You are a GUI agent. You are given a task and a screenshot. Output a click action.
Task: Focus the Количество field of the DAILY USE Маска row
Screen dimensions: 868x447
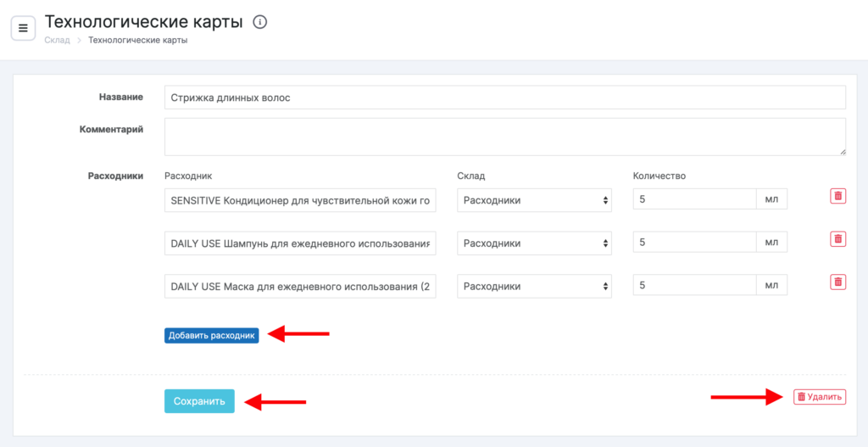pos(693,287)
